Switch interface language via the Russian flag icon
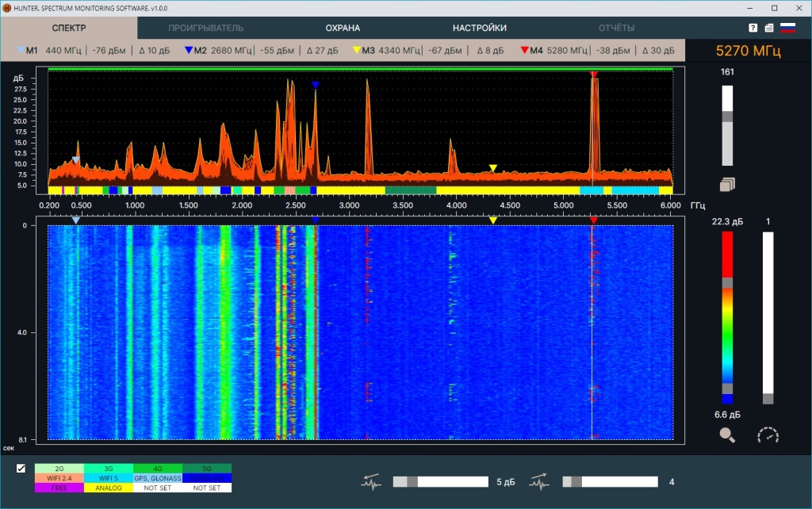 tap(787, 26)
